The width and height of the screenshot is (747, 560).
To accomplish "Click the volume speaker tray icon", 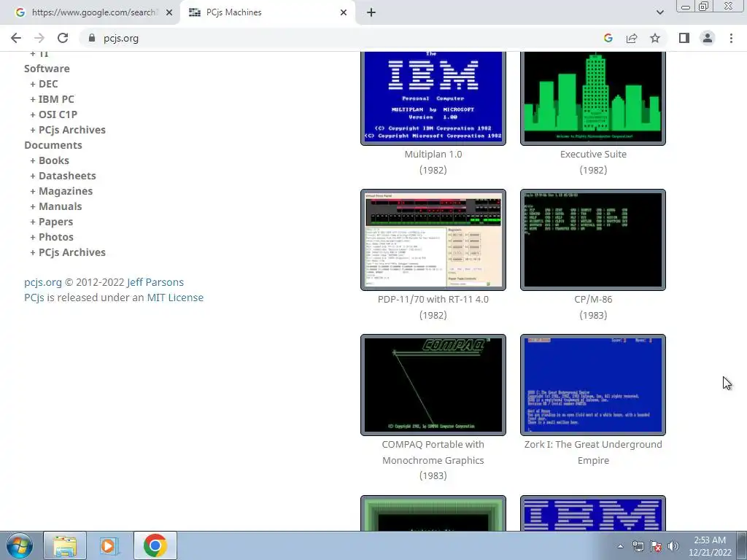I will click(673, 546).
